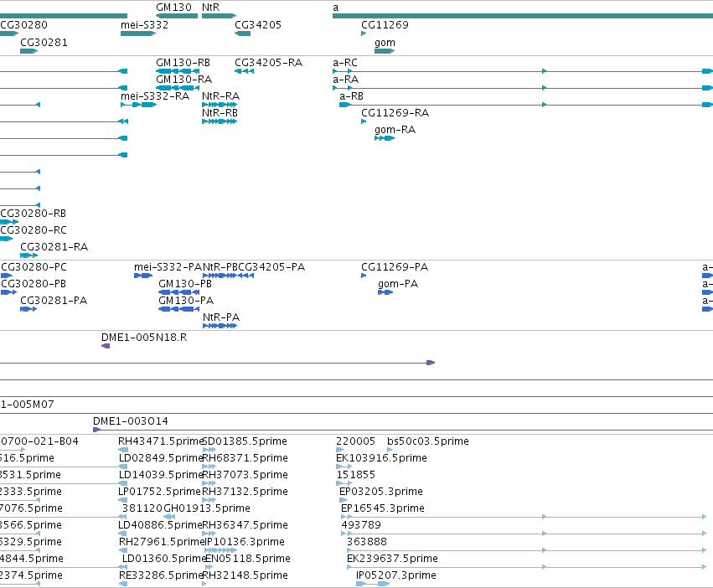713x588 pixels.
Task: Select the DME1-003O14 clone label
Action: (x=131, y=421)
